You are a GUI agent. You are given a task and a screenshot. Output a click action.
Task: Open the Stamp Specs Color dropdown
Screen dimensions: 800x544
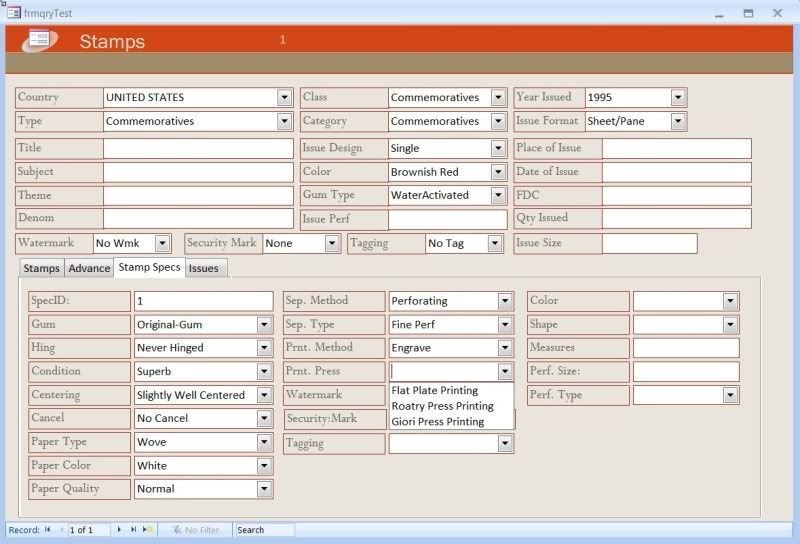pos(731,301)
